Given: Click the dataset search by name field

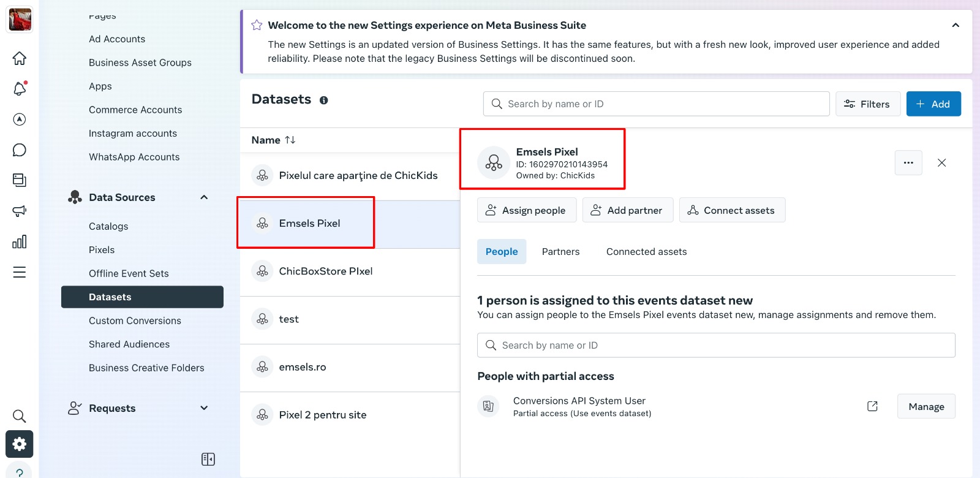Looking at the screenshot, I should (657, 104).
